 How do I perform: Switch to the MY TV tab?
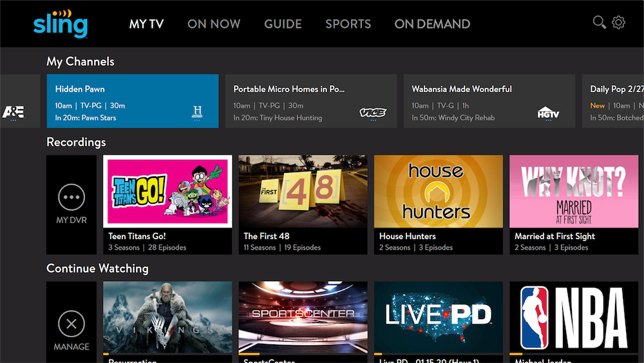coord(147,24)
